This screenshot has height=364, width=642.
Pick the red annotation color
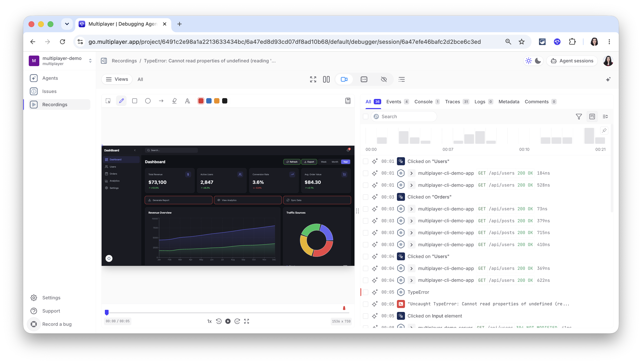tap(201, 101)
